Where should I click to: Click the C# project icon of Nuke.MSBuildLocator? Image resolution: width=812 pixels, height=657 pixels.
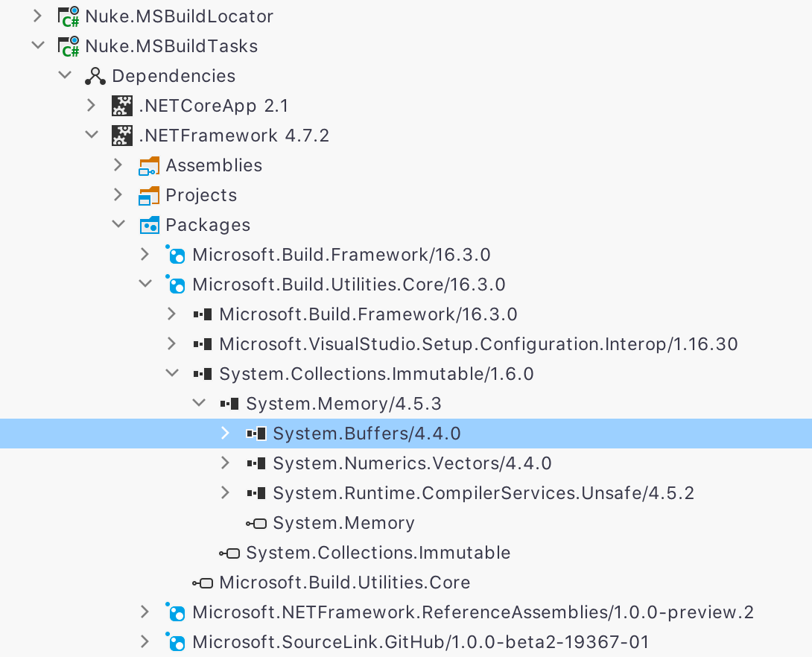(69, 16)
